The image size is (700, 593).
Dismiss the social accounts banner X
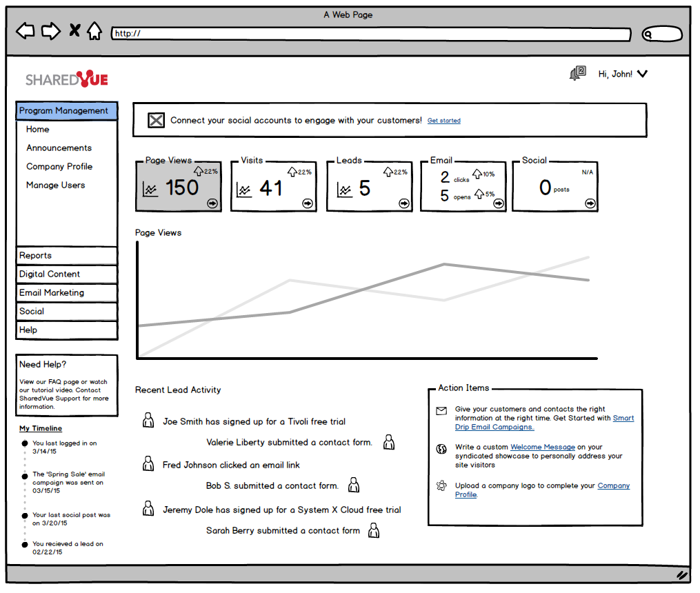[x=157, y=121]
